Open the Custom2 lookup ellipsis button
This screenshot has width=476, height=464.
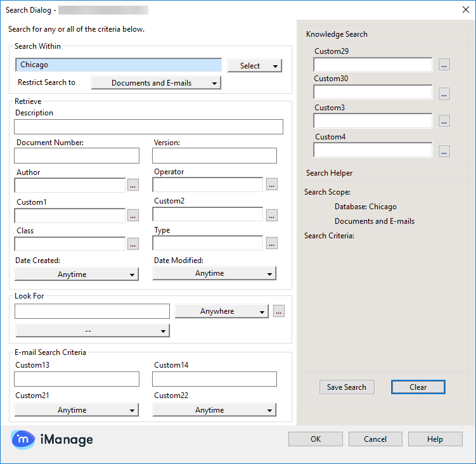(271, 215)
